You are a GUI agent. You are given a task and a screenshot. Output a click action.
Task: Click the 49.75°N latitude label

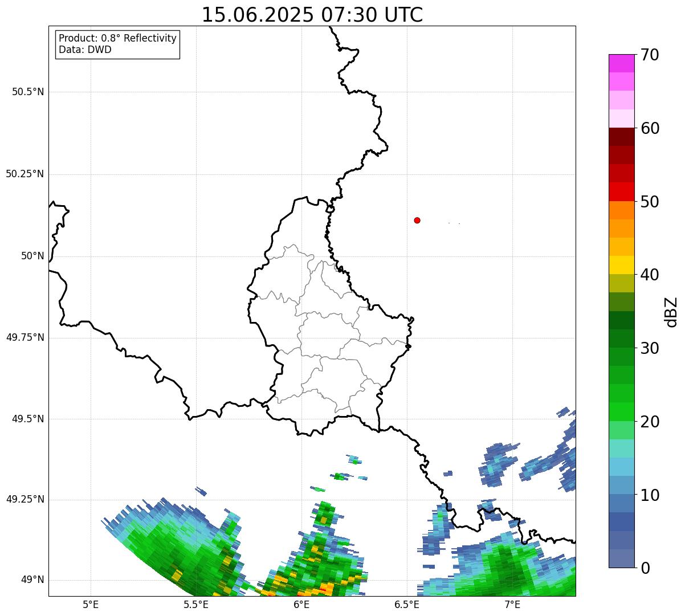(x=25, y=337)
